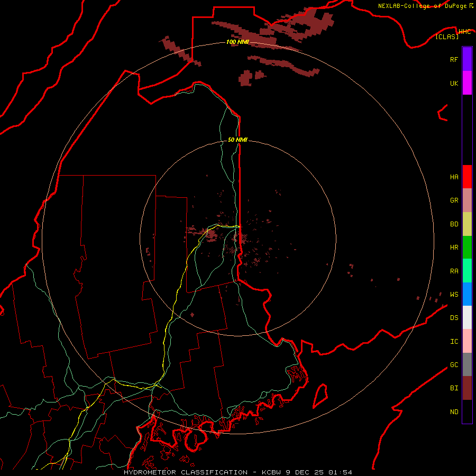
Task: Click the UK magenta legend swatch
Action: (x=467, y=83)
